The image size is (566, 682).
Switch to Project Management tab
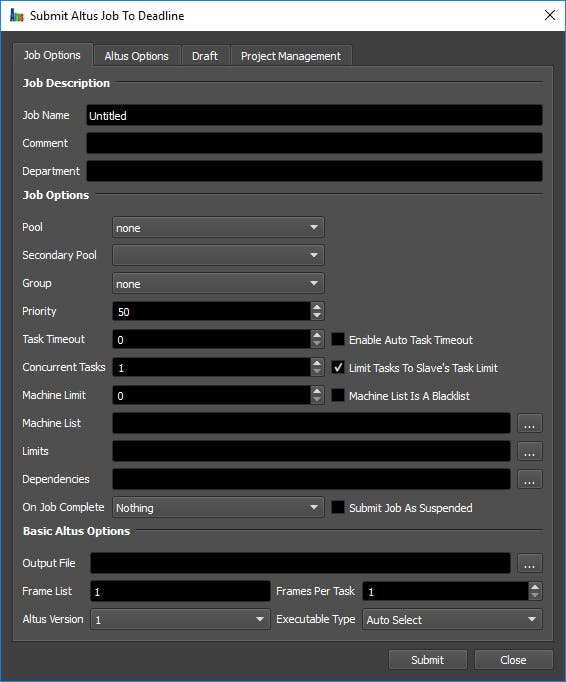[291, 56]
